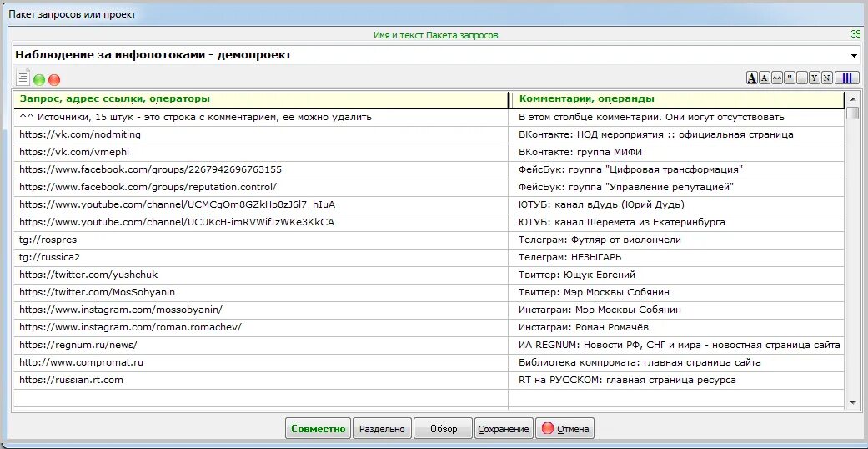Image resolution: width=868 pixels, height=449 pixels.
Task: Click the vertical scrollbar thumb of the table
Action: (x=853, y=114)
